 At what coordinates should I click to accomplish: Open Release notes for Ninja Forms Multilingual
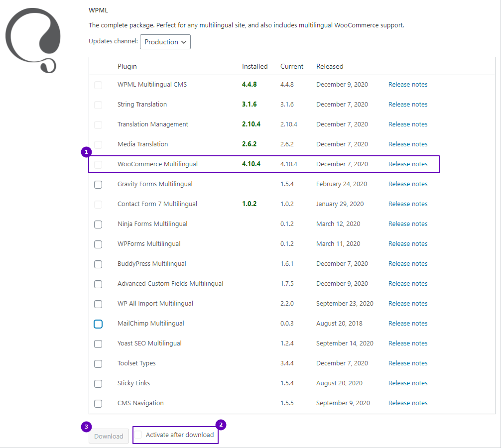408,224
